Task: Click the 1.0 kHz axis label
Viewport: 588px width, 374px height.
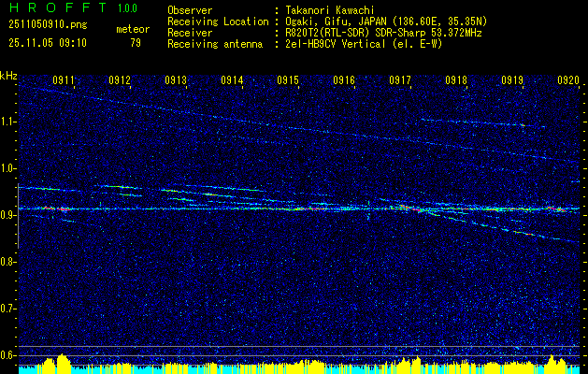Action: tap(8, 168)
